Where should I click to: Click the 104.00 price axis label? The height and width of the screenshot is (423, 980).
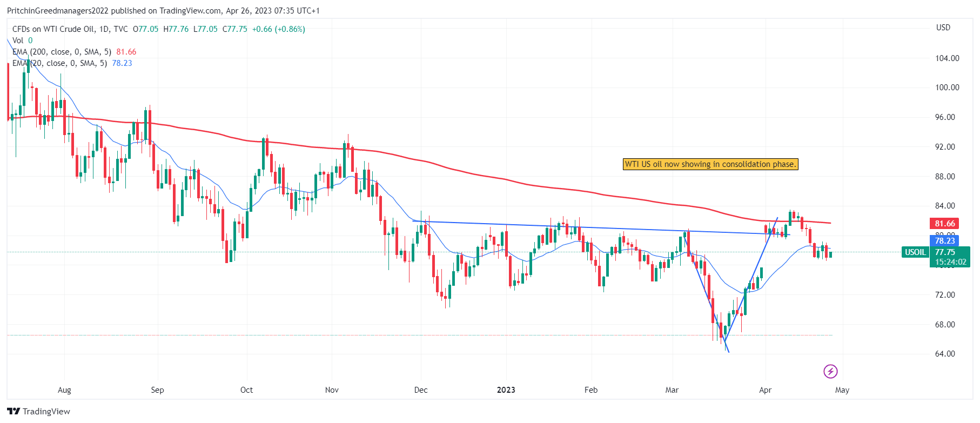click(947, 58)
